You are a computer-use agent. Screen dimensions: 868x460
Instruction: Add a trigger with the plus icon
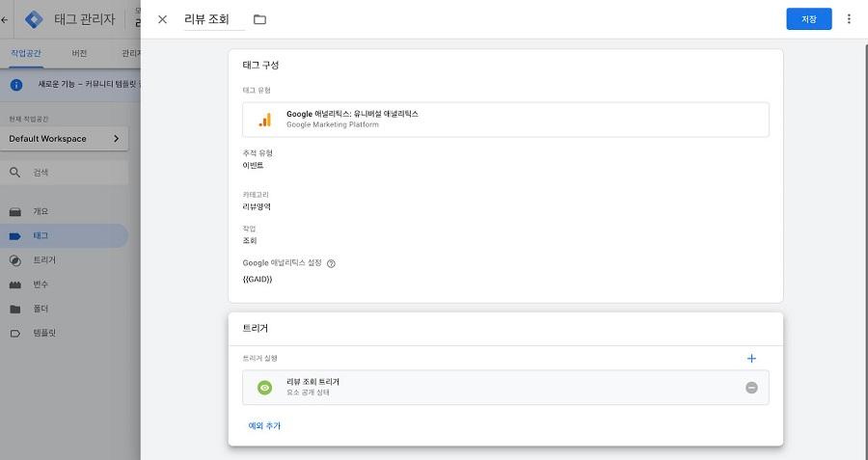coord(751,359)
